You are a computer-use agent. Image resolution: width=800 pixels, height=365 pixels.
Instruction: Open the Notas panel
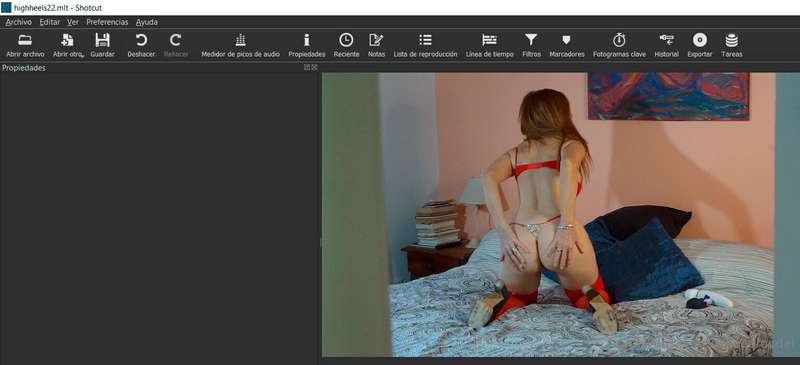pos(377,45)
